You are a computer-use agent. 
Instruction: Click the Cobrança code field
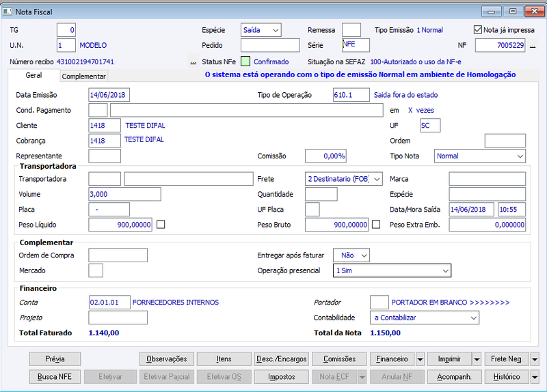(105, 141)
